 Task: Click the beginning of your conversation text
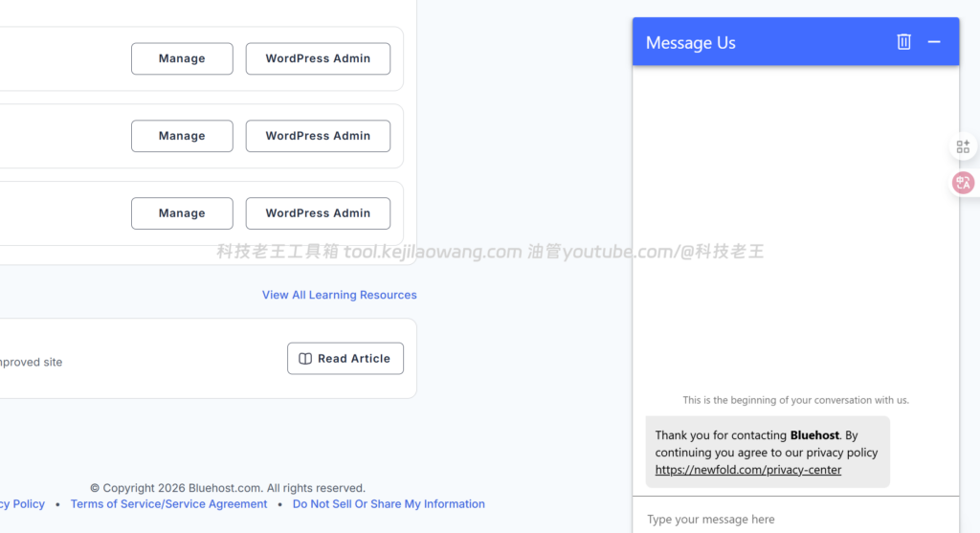[x=795, y=400]
